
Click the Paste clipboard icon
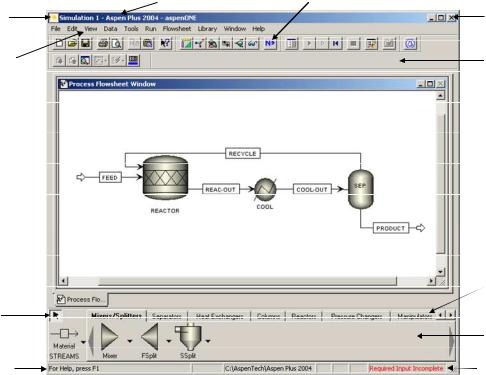pyautogui.click(x=148, y=44)
